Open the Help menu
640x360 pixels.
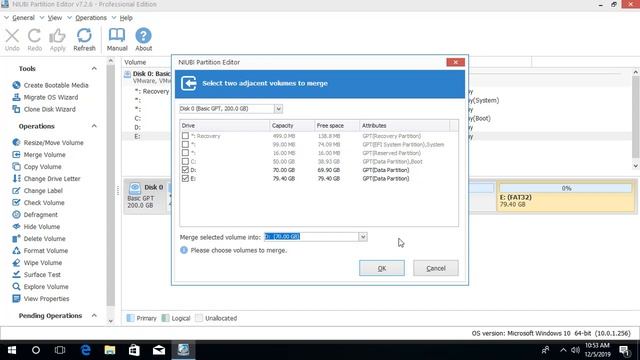(126, 18)
